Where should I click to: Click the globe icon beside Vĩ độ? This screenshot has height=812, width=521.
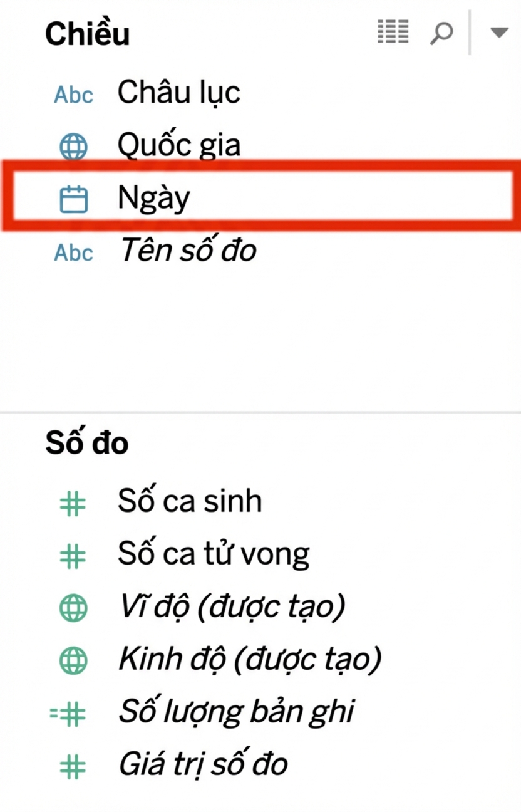74,608
